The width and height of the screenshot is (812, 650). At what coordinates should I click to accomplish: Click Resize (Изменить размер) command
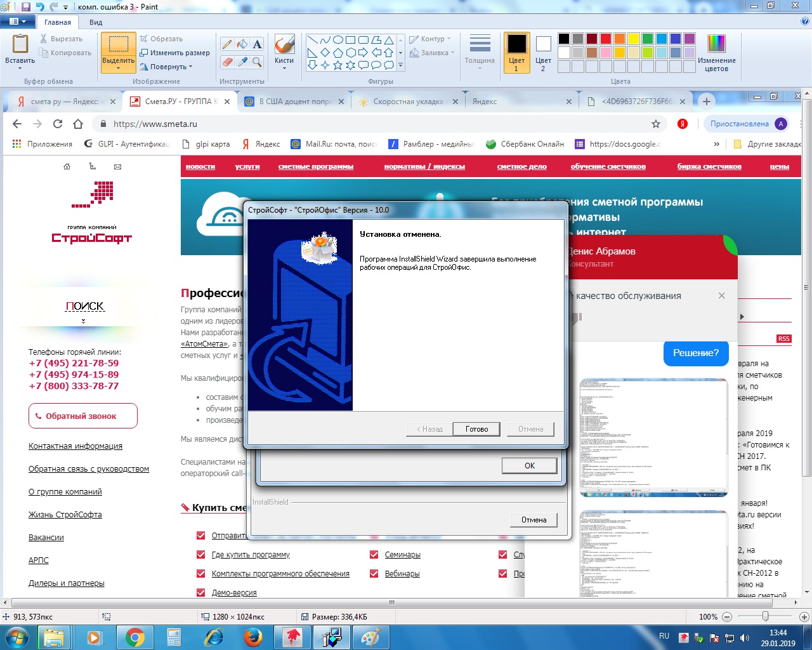(x=174, y=53)
